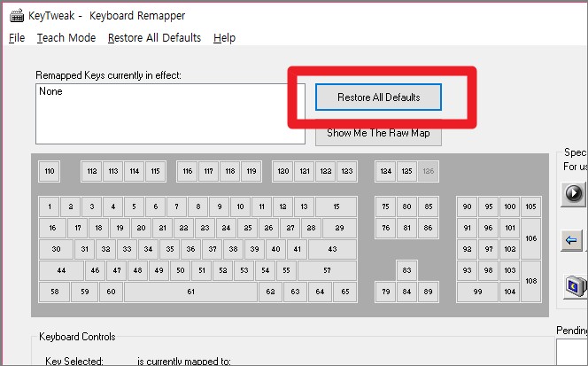Choose wide numpad key 99
588x366 pixels.
(477, 291)
